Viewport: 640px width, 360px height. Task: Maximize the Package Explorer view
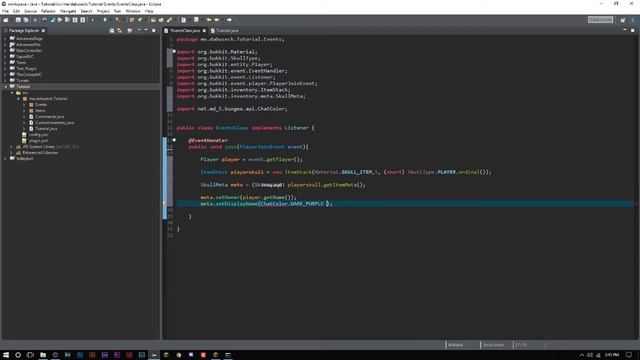pos(154,30)
